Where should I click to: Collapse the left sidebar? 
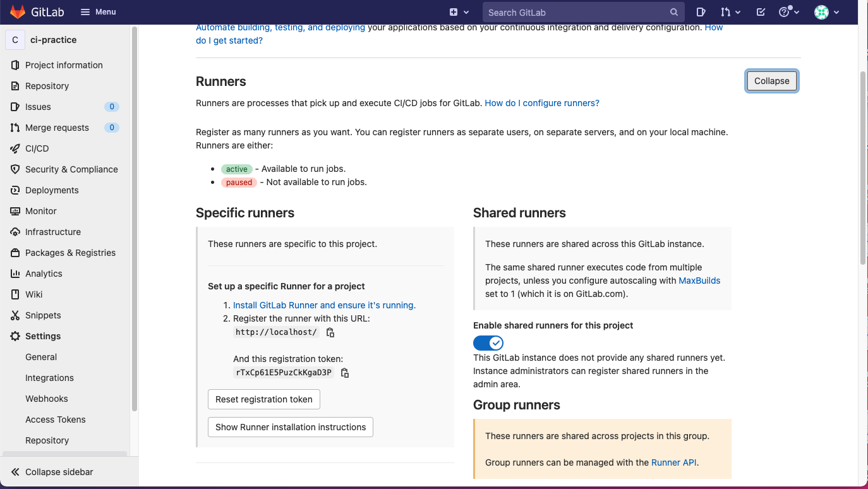(x=59, y=471)
